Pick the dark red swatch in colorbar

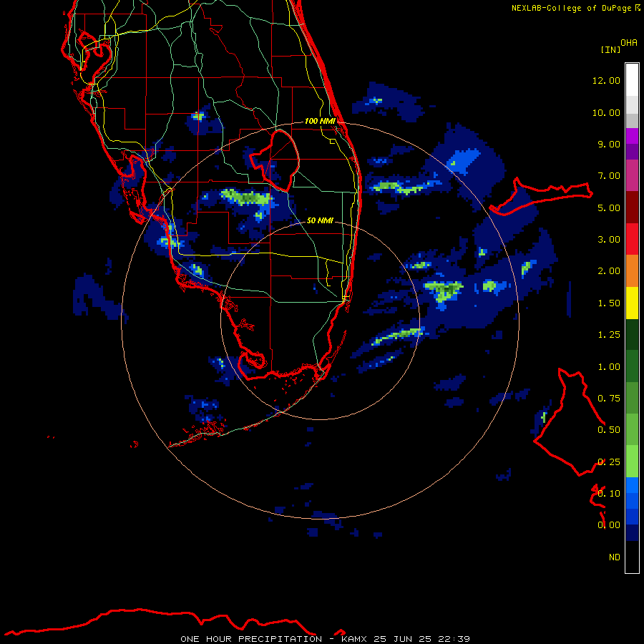coord(632,208)
